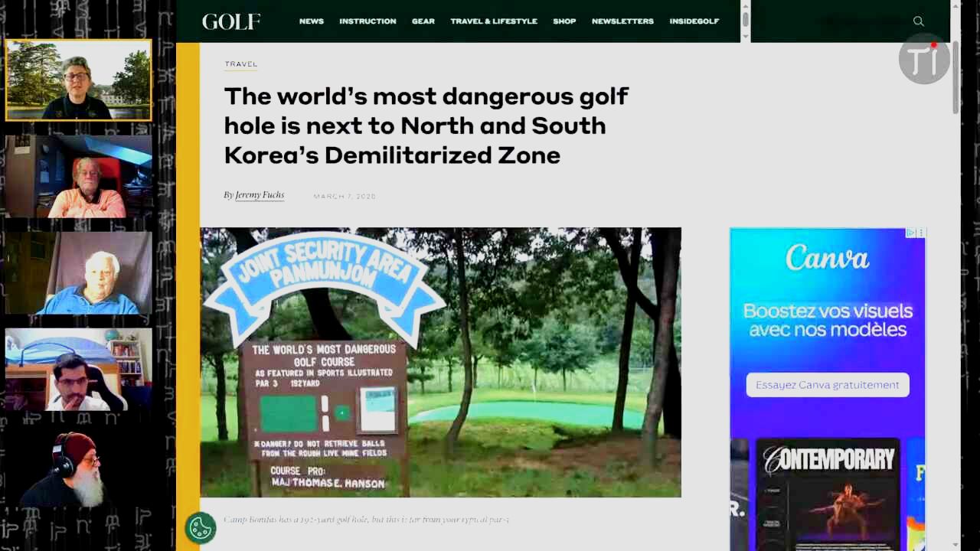Image resolution: width=980 pixels, height=551 pixels.
Task: Open the InsideGOLF section
Action: pos(694,21)
